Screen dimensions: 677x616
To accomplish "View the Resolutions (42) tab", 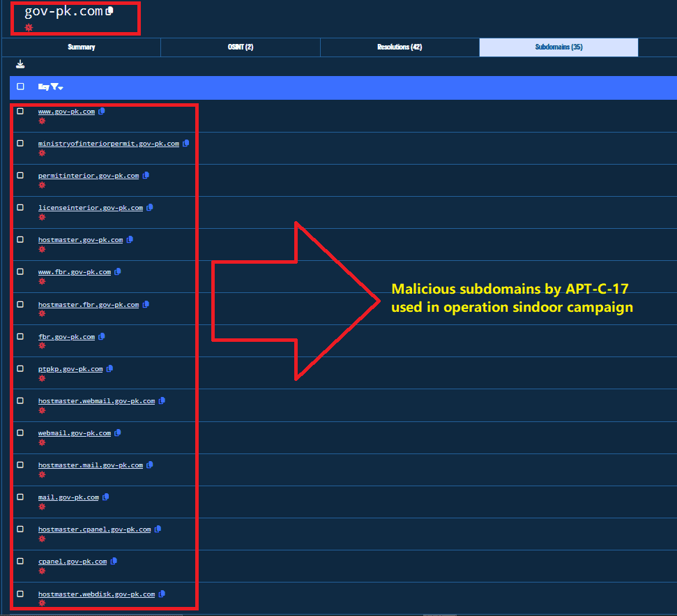I will pyautogui.click(x=400, y=47).
